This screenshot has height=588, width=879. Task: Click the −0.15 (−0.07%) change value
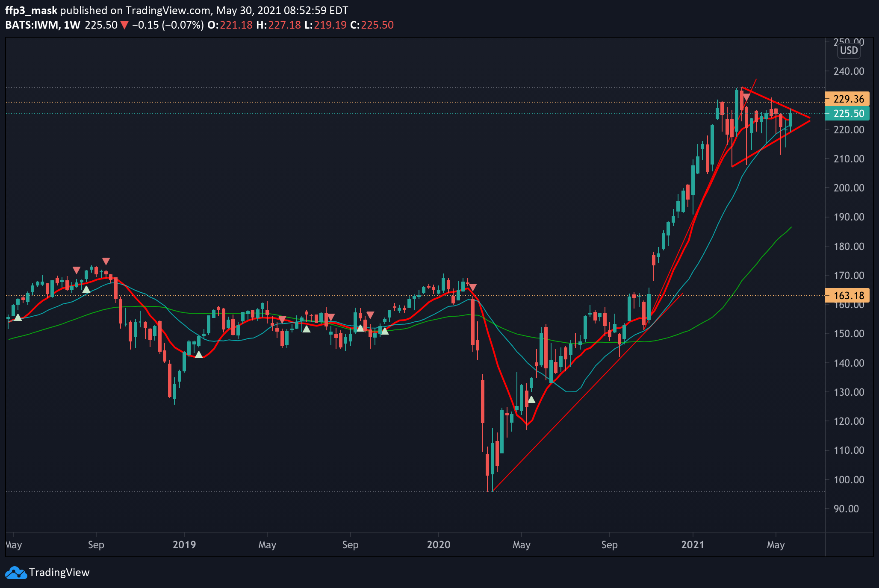[168, 25]
